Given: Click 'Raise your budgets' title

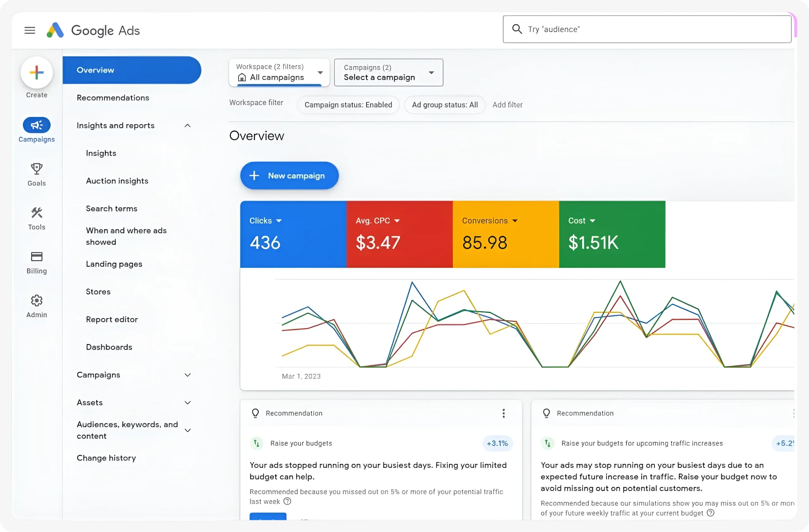Looking at the screenshot, I should tap(301, 443).
